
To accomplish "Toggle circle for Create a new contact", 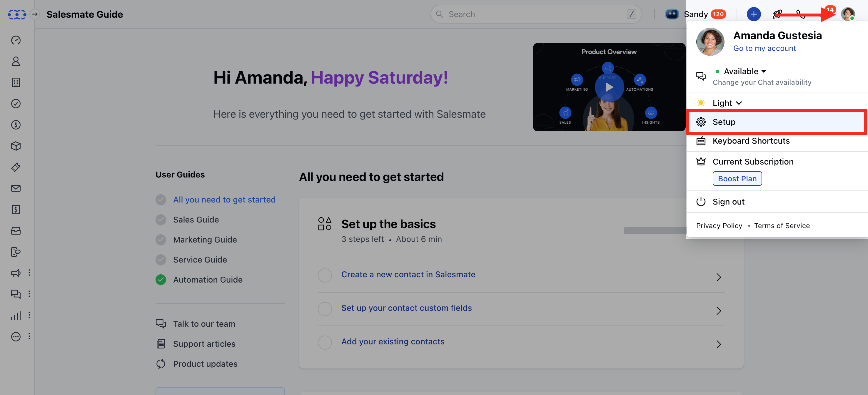I will click(325, 275).
